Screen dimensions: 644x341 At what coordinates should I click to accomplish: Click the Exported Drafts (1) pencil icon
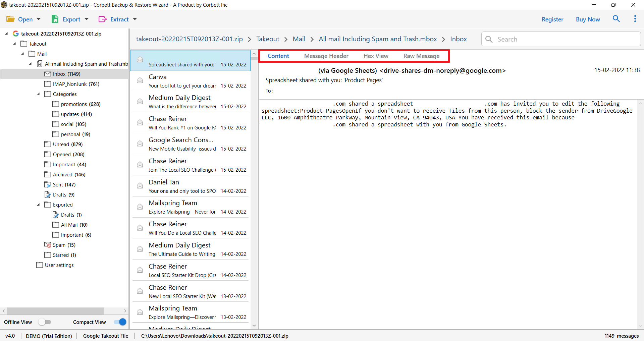pyautogui.click(x=56, y=215)
